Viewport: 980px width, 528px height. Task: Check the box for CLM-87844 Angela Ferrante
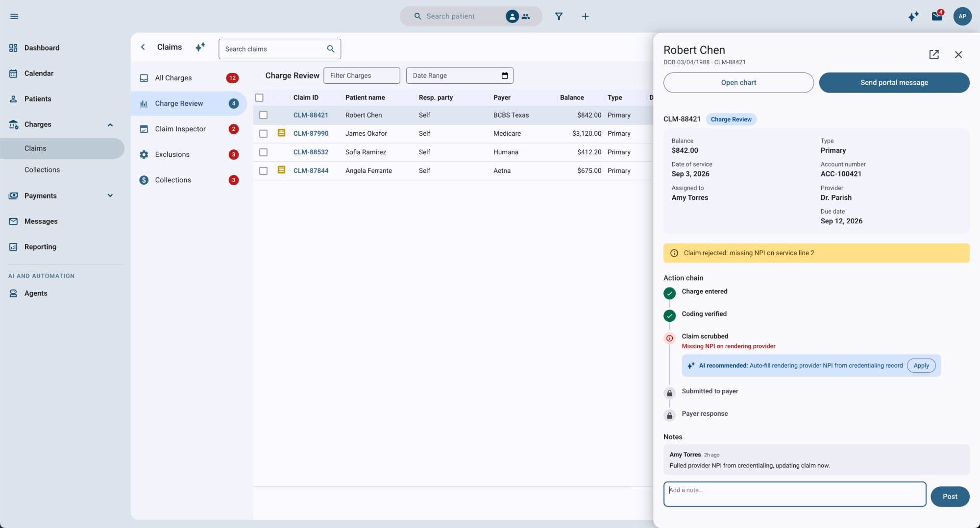pos(264,171)
